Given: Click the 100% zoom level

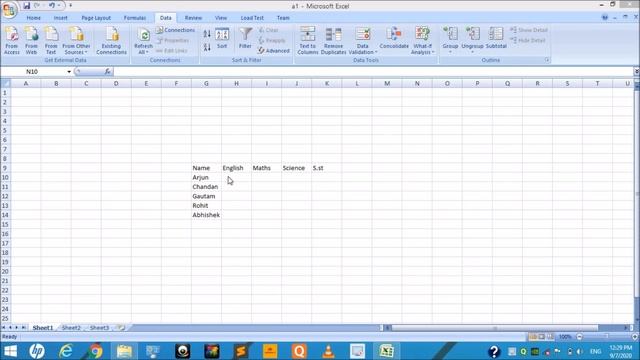Looking at the screenshot, I should pyautogui.click(x=565, y=337).
